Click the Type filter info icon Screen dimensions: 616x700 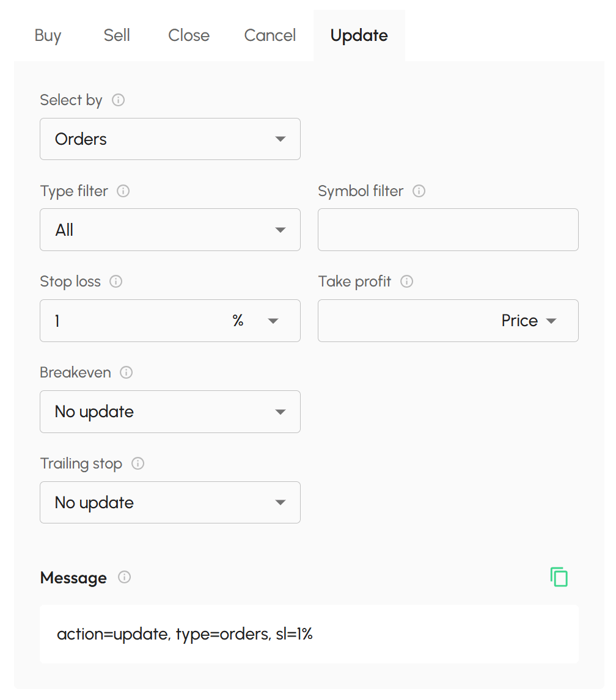pyautogui.click(x=123, y=191)
